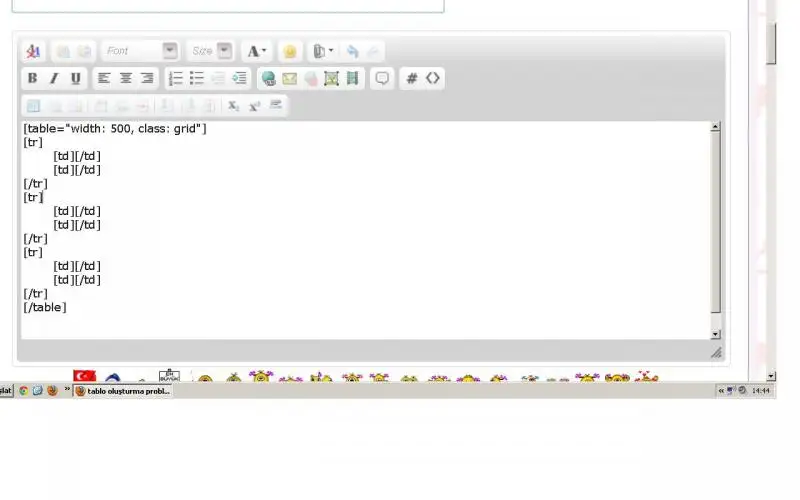Open the smilies picker
800x500 pixels.
click(290, 51)
